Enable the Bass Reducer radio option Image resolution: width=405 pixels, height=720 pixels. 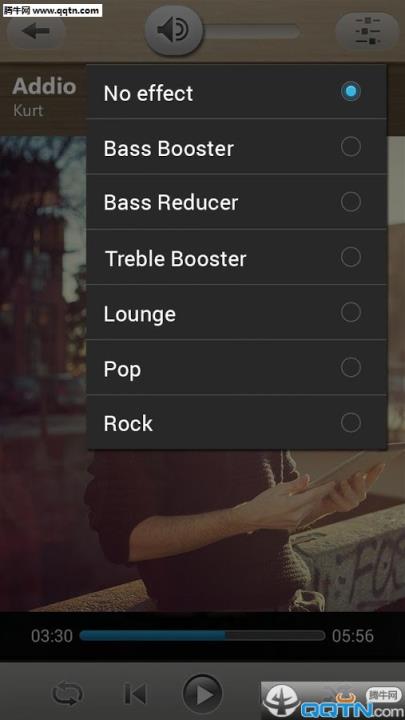tap(351, 202)
